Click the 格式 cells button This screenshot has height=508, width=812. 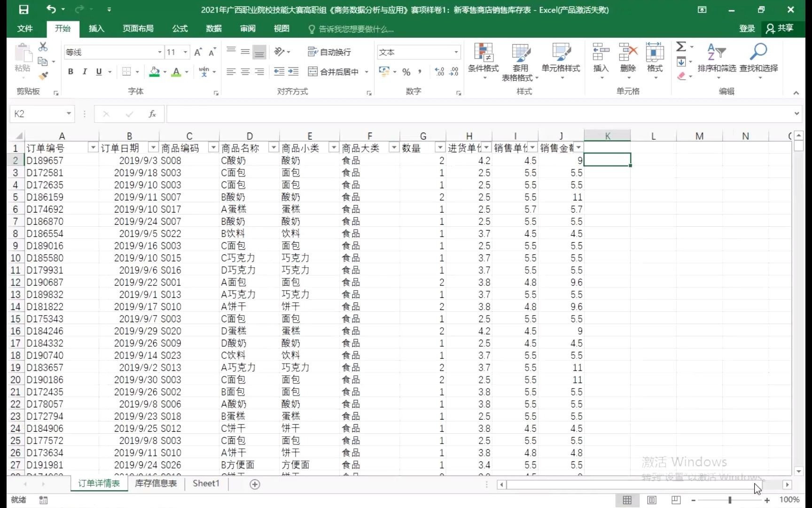(655, 60)
